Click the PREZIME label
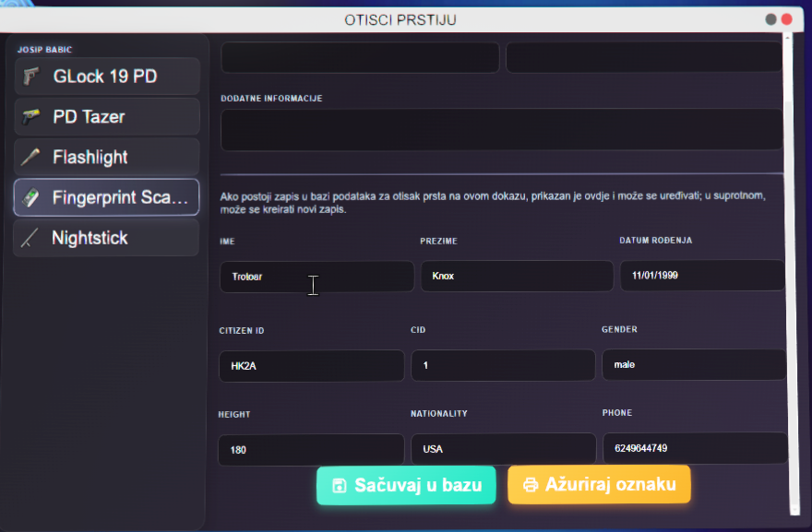 tap(438, 242)
